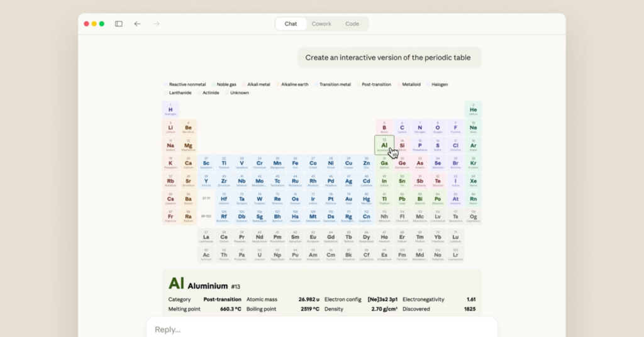This screenshot has height=337, width=644.
Task: Pick the Plutonium (Pu) tile
Action: (295, 255)
